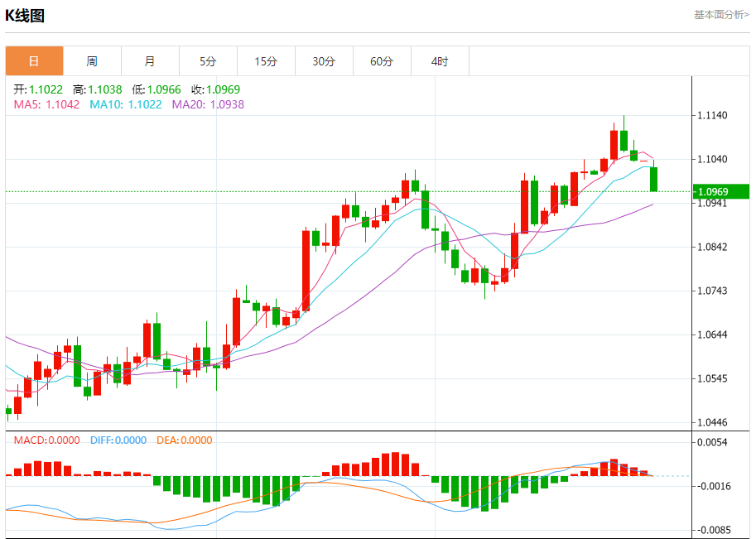Click the last green candle at right edge

point(653,179)
